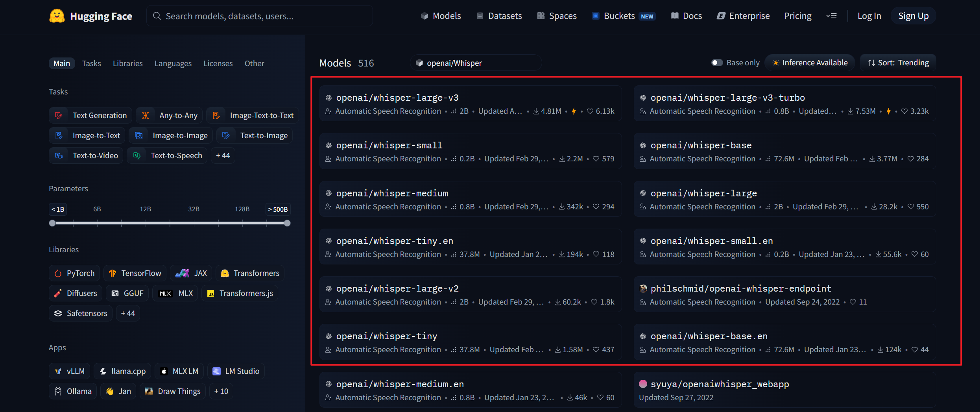Viewport: 980px width, 412px height.
Task: Click the LM Studio app icon
Action: 216,371
